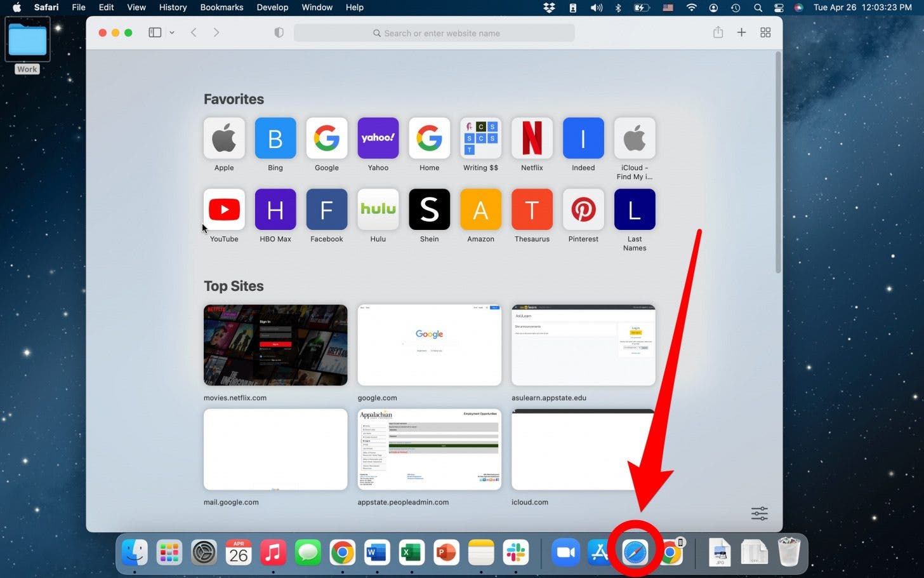Open the Apple favorite
This screenshot has height=578, width=924.
coord(224,138)
